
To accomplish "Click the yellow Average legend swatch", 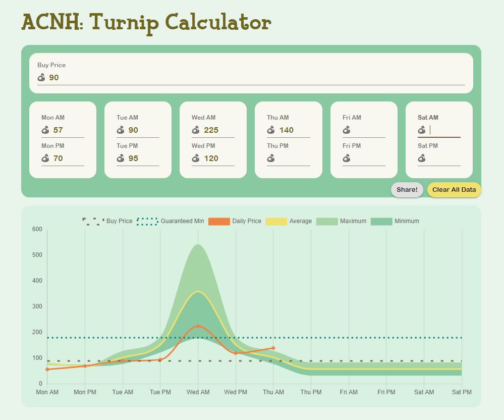I will click(273, 221).
